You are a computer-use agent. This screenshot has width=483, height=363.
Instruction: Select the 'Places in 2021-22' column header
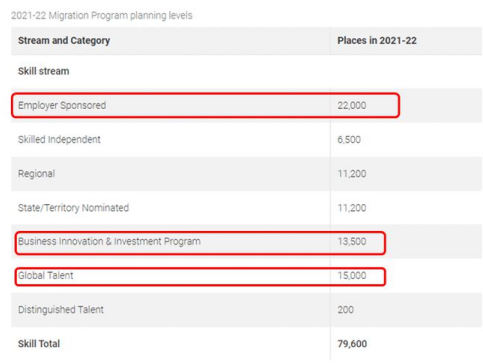(377, 41)
